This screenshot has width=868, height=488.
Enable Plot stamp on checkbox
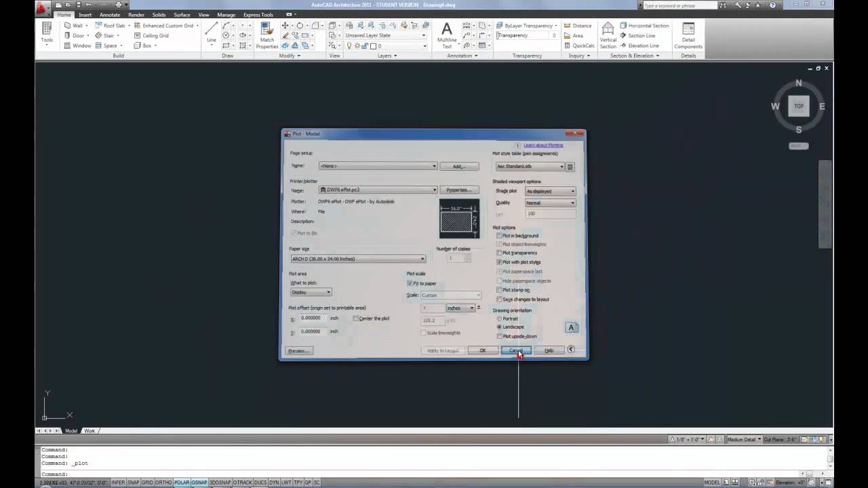point(500,290)
